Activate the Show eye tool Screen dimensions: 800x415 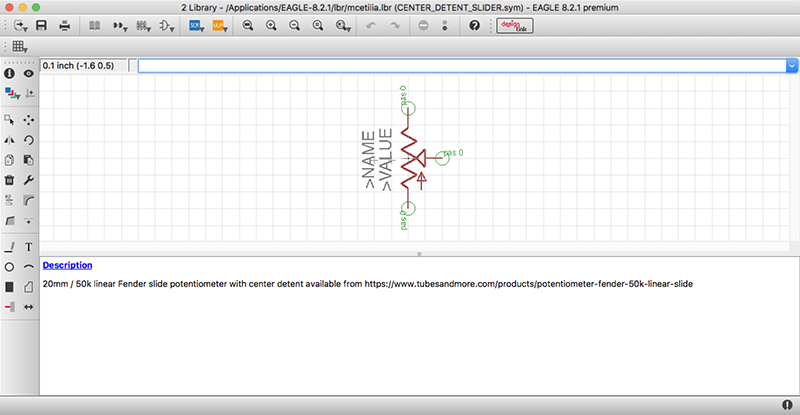coord(29,74)
